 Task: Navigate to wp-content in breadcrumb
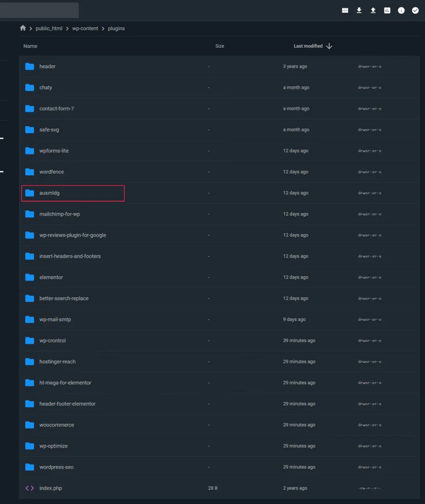pos(85,28)
